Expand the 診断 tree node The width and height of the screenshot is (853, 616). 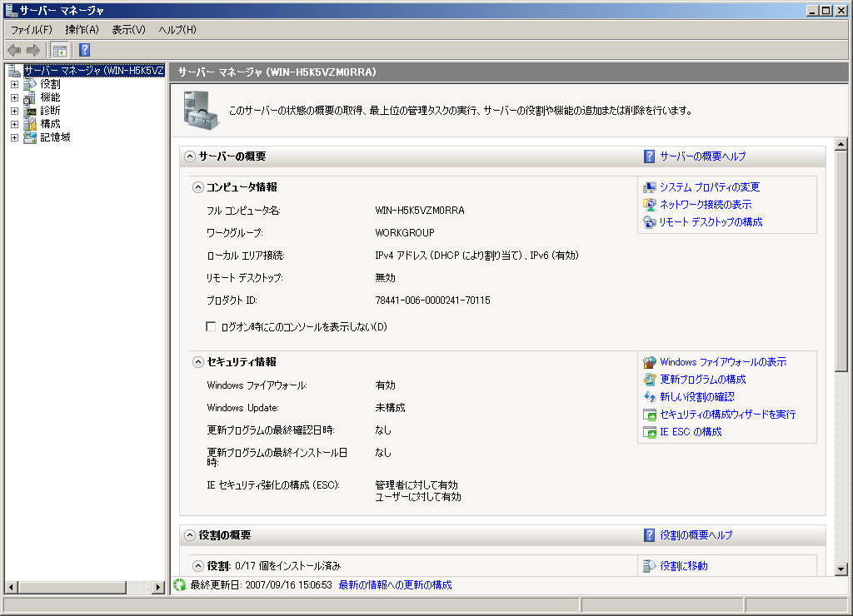pos(14,111)
